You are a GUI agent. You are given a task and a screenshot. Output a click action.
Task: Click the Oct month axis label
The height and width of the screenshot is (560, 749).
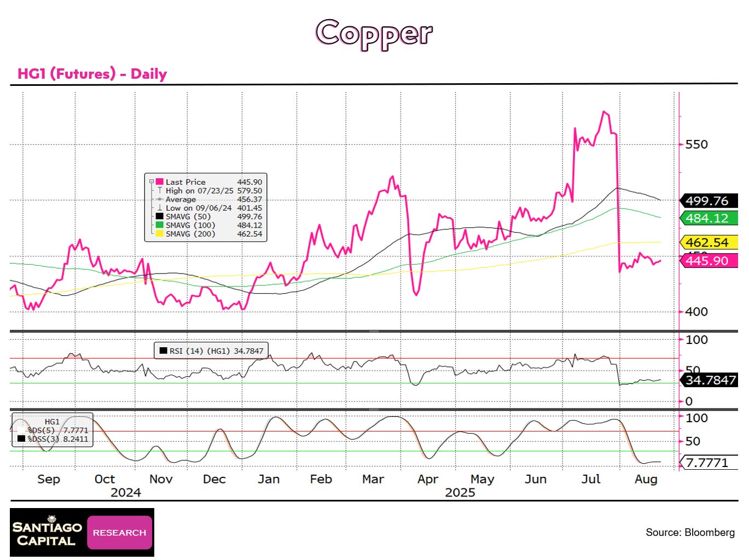(104, 479)
